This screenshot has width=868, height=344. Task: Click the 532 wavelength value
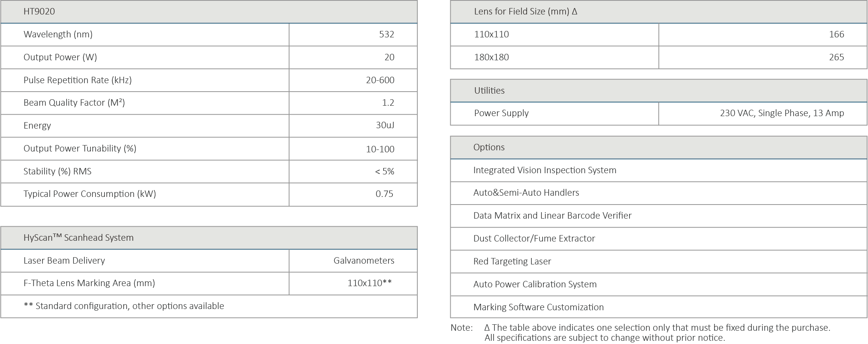point(386,35)
